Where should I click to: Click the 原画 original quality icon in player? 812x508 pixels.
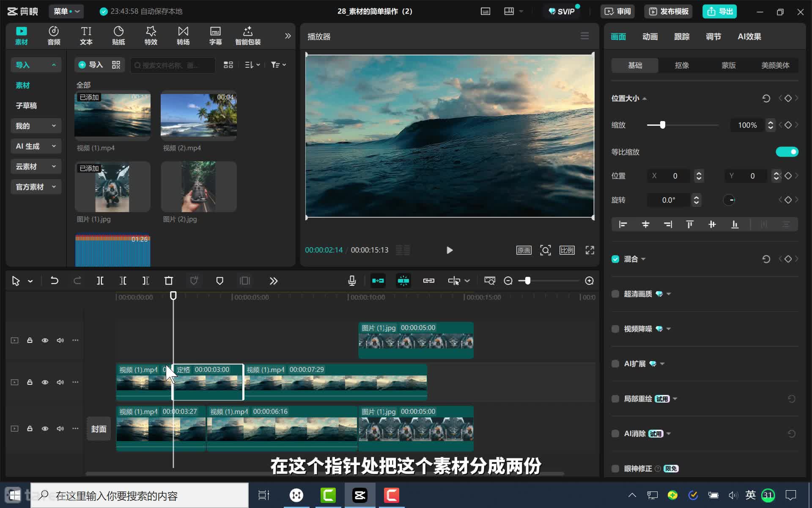click(524, 250)
